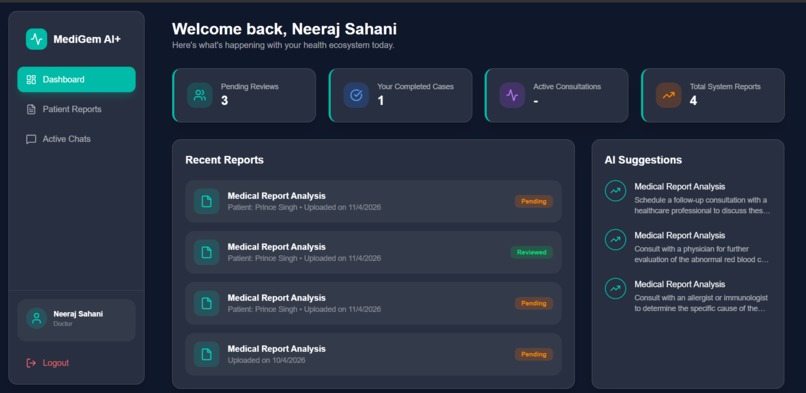The height and width of the screenshot is (393, 806).
Task: Click the "Active Consultations" card label
Action: tap(567, 87)
